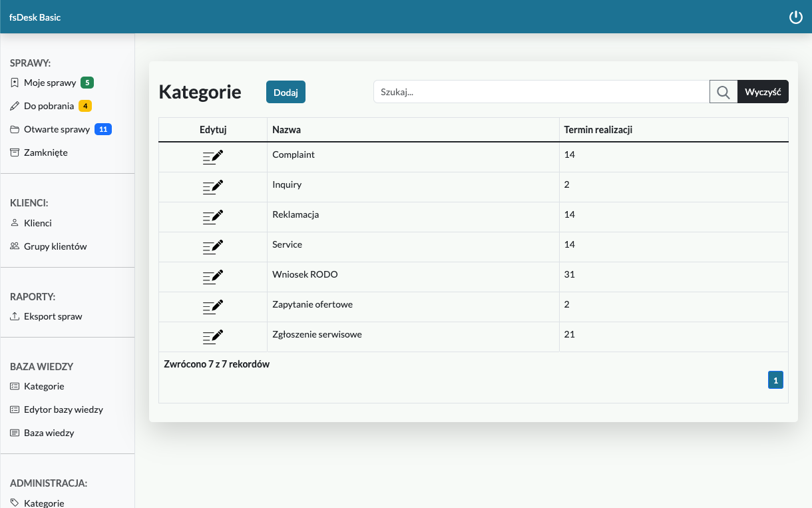The width and height of the screenshot is (812, 508).
Task: Clear search with Wyczyść button
Action: (x=763, y=92)
